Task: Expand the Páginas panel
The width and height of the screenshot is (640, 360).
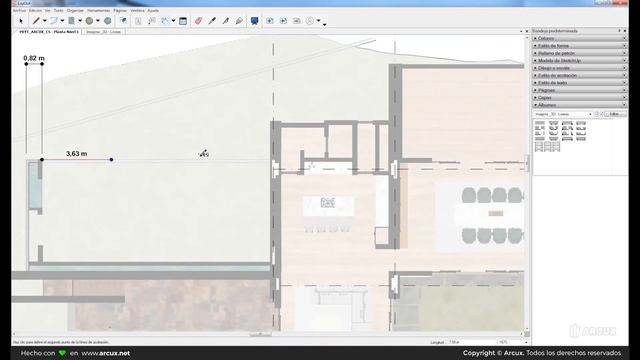Action: pos(580,90)
